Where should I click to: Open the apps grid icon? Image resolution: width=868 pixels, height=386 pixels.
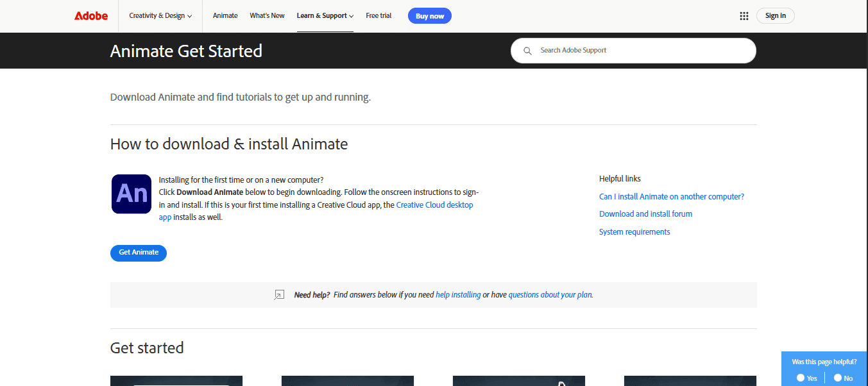point(744,16)
